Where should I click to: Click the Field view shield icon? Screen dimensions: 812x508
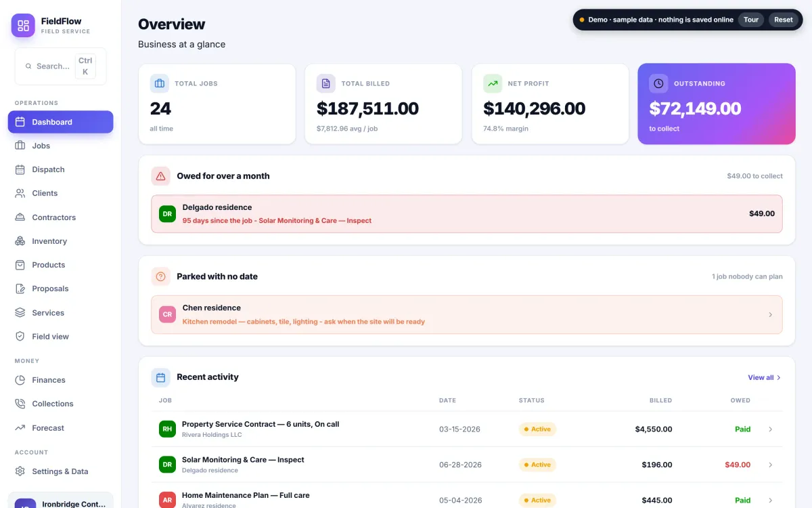coord(20,337)
